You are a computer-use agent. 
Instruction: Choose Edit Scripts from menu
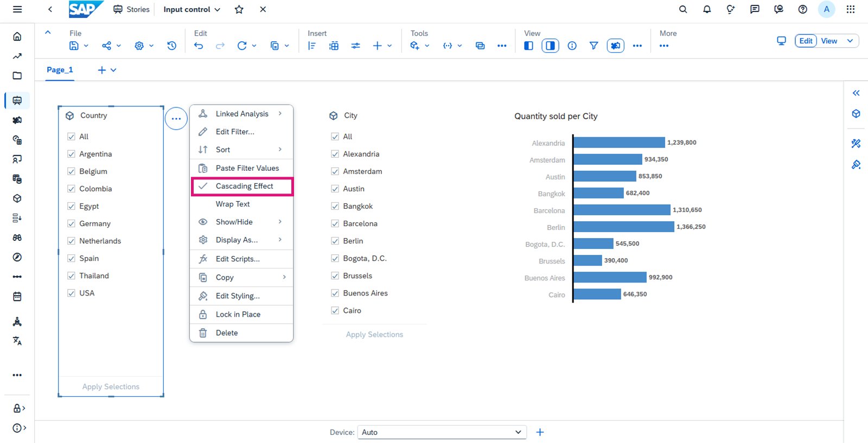tap(241, 259)
